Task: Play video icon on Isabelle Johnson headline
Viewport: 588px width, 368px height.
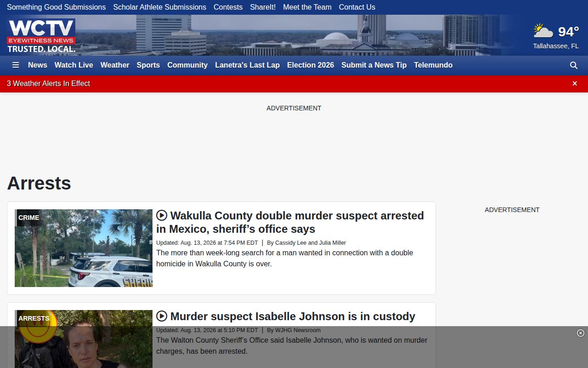Action: pos(162,316)
